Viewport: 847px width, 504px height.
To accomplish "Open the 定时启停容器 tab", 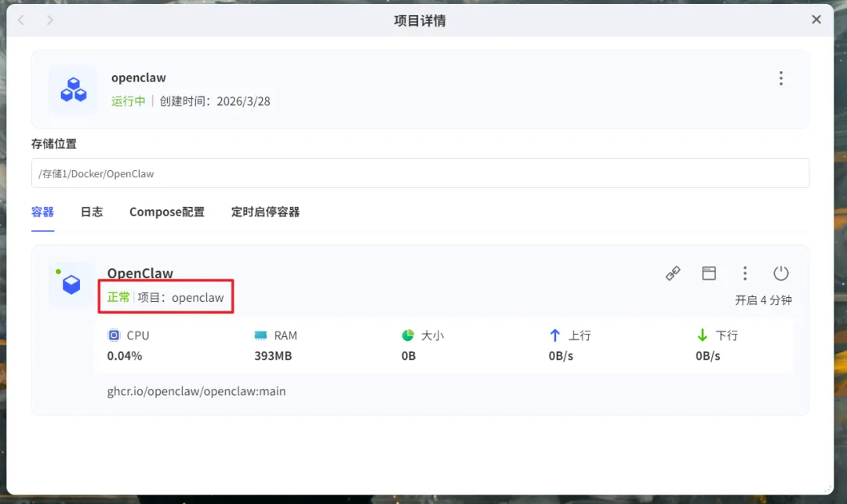I will pos(265,212).
